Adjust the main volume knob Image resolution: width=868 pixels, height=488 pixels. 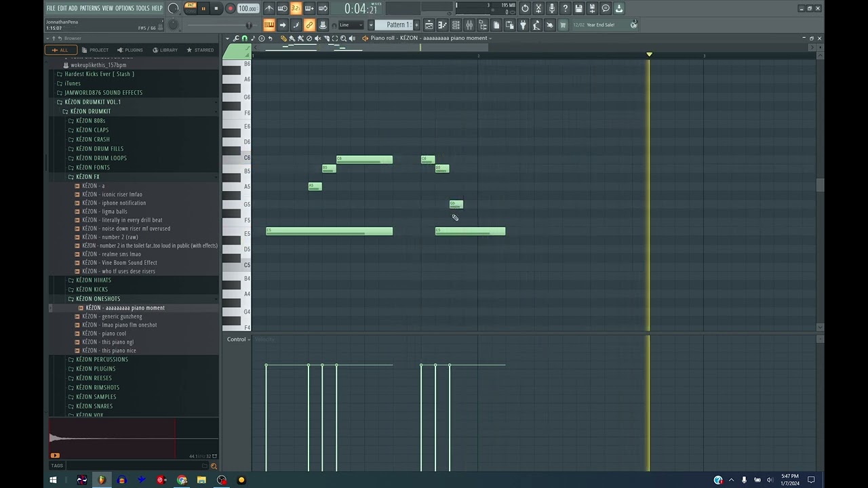[172, 8]
